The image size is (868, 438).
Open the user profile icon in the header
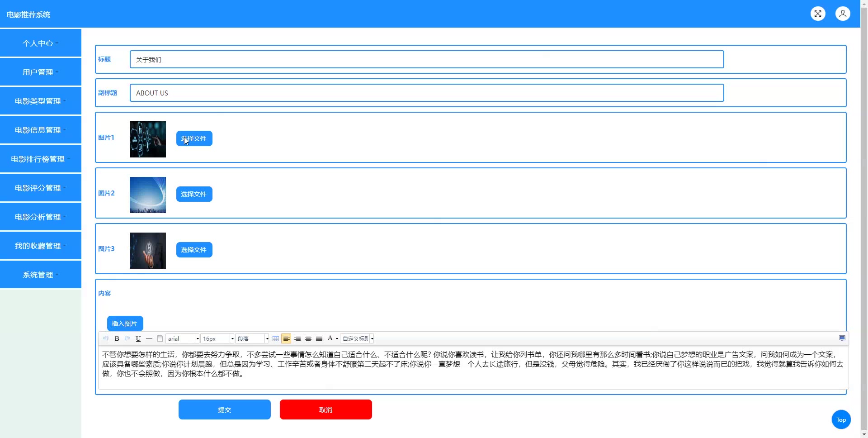click(843, 14)
